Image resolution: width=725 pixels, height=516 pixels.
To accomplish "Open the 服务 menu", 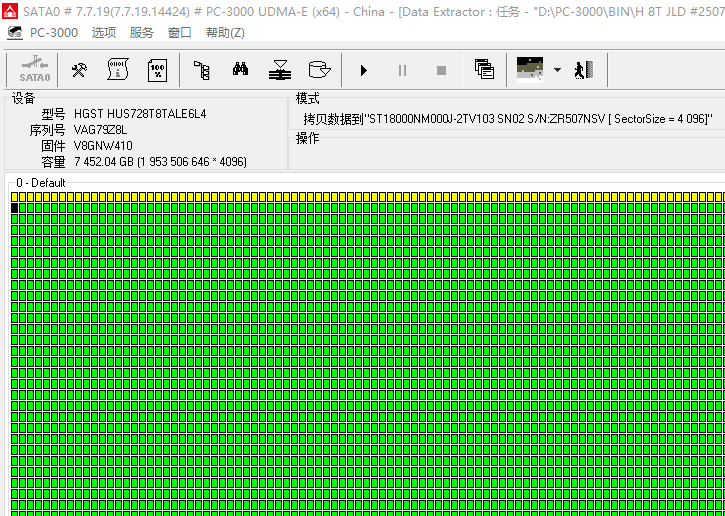I will pos(142,33).
